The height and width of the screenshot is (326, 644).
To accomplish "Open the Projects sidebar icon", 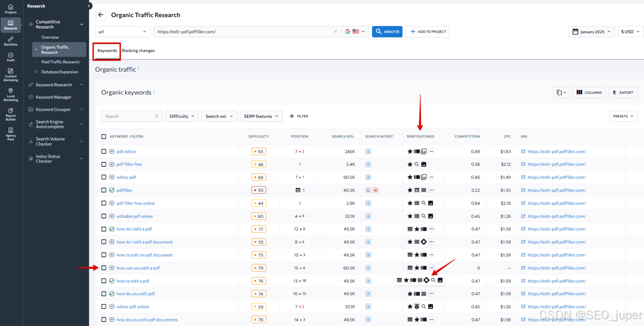I will click(x=10, y=9).
